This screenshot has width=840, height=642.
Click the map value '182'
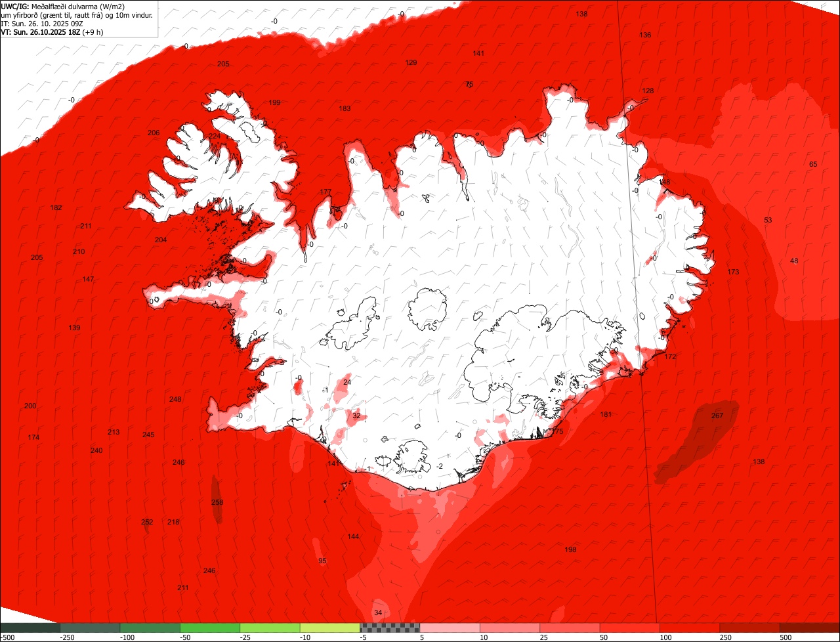point(56,208)
